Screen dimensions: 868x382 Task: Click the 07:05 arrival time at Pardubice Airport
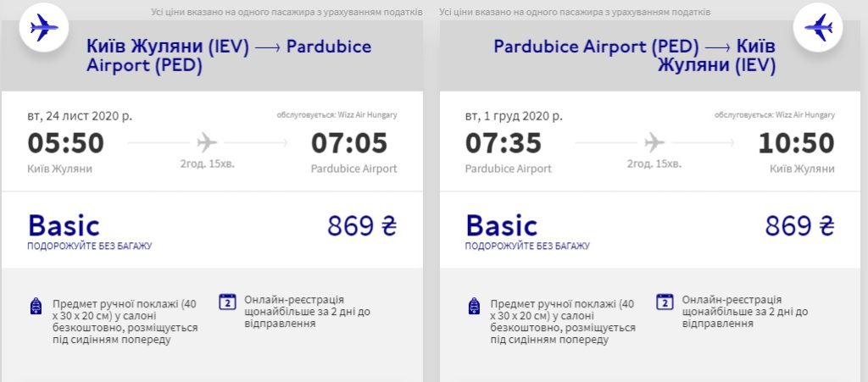[349, 143]
